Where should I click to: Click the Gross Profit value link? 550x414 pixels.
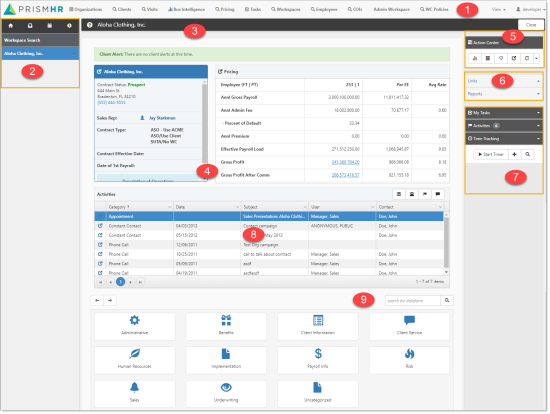tap(346, 162)
